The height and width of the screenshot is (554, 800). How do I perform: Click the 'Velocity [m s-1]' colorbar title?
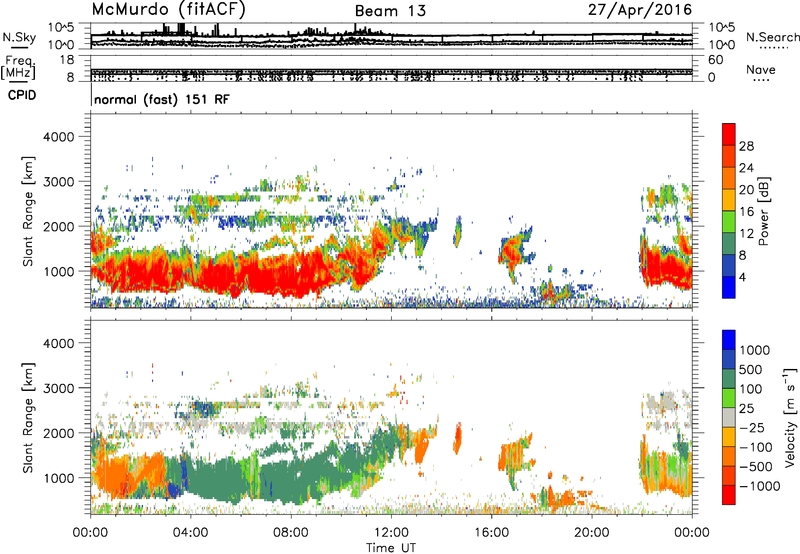tap(789, 418)
